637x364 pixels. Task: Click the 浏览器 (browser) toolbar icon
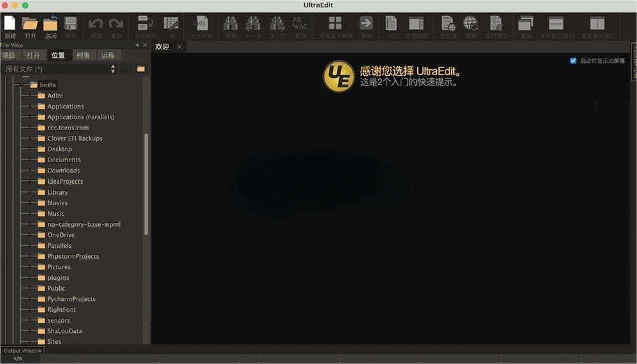click(x=448, y=23)
